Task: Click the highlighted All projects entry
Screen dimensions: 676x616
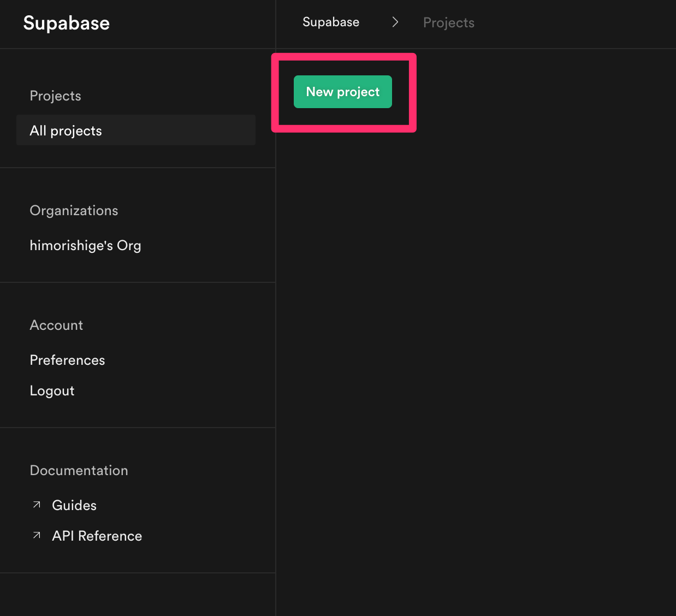Action: point(66,131)
